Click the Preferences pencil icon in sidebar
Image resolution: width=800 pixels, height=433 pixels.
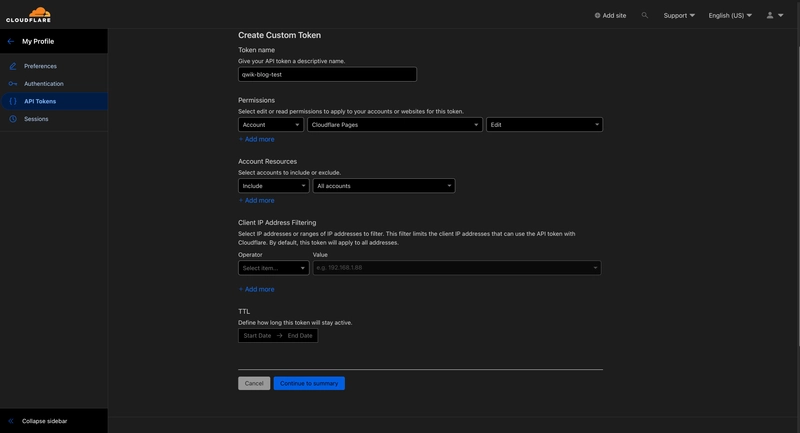[13, 66]
